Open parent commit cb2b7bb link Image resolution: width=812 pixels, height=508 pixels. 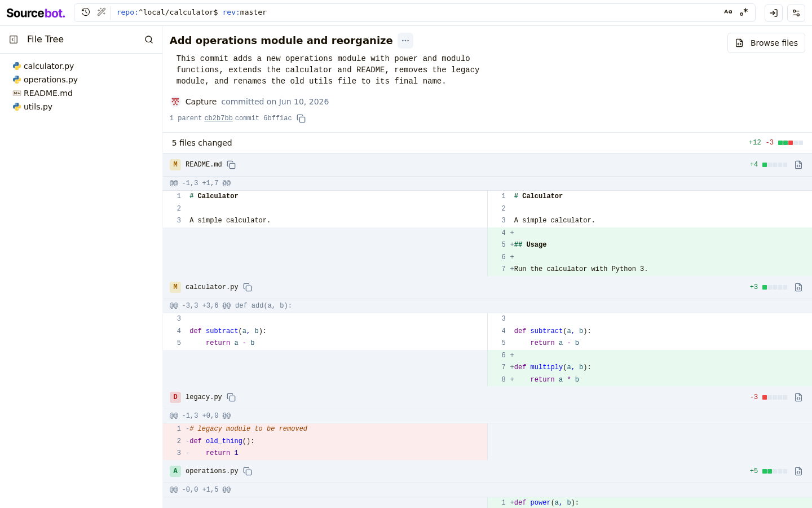218,119
